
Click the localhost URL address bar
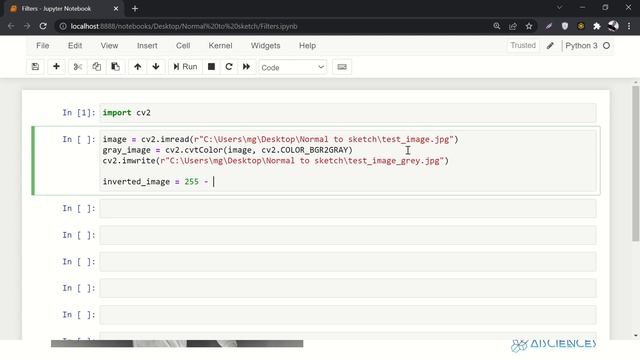tap(184, 26)
